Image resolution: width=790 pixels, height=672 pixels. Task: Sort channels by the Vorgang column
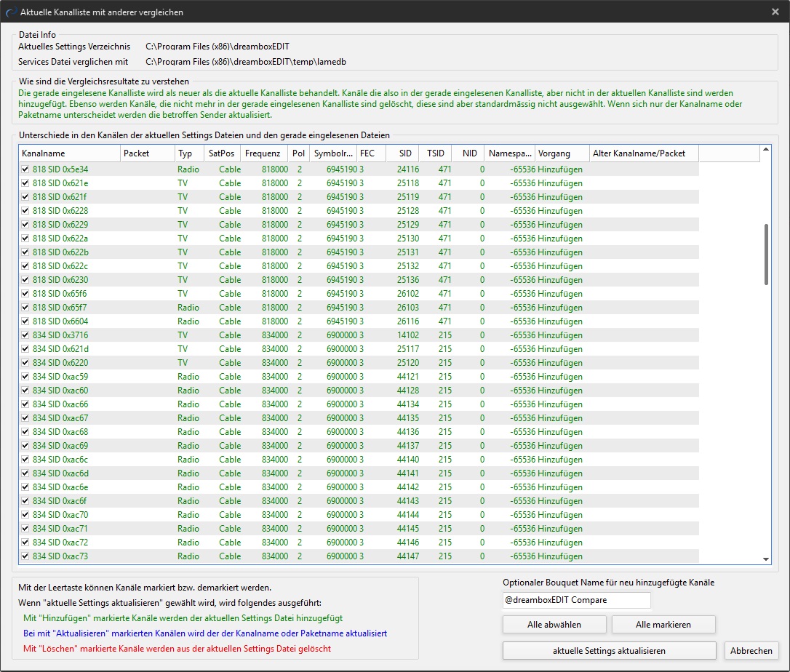coord(562,153)
